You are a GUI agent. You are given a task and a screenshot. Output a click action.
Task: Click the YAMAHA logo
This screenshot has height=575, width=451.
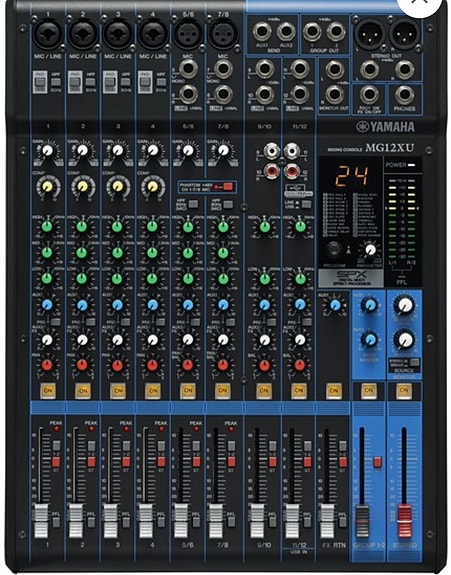pos(385,127)
